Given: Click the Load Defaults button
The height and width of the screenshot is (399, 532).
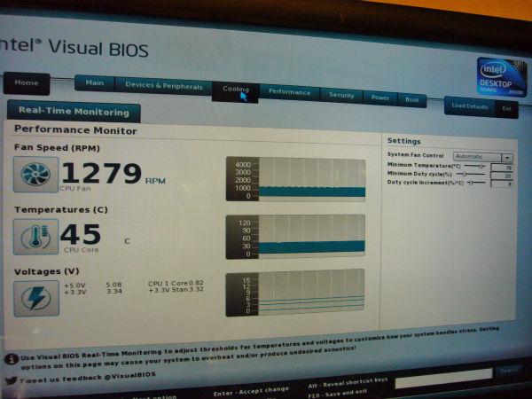Looking at the screenshot, I should click(470, 106).
